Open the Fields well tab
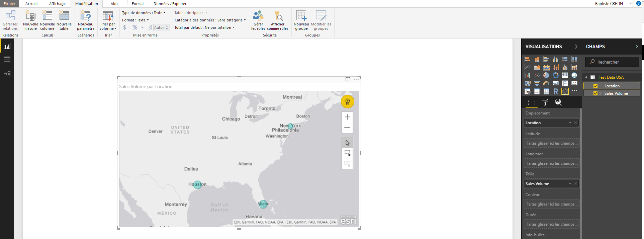644x239 pixels. pos(532,102)
